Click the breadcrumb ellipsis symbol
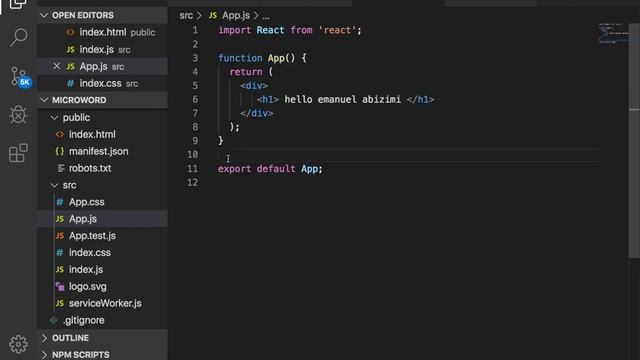 (266, 16)
